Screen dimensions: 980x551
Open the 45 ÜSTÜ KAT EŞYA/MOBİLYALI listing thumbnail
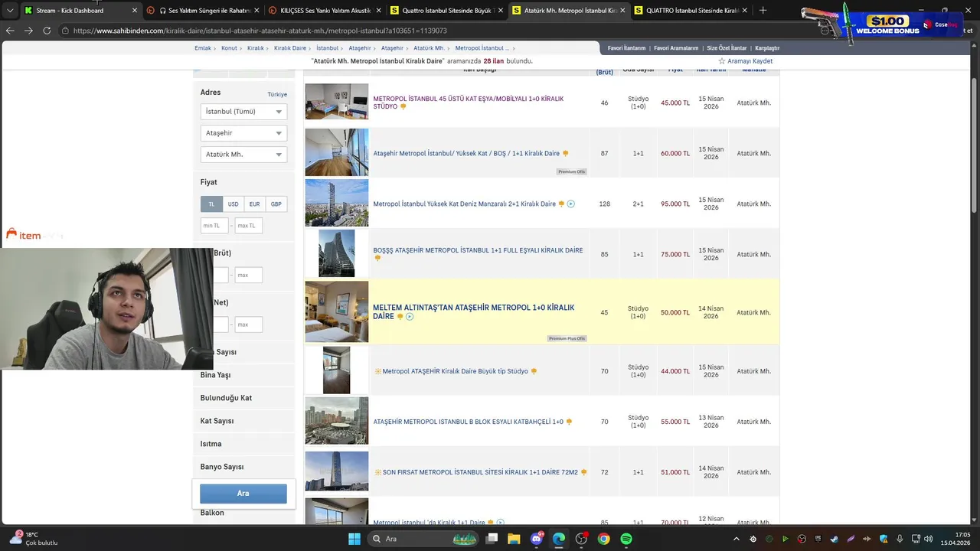(337, 102)
